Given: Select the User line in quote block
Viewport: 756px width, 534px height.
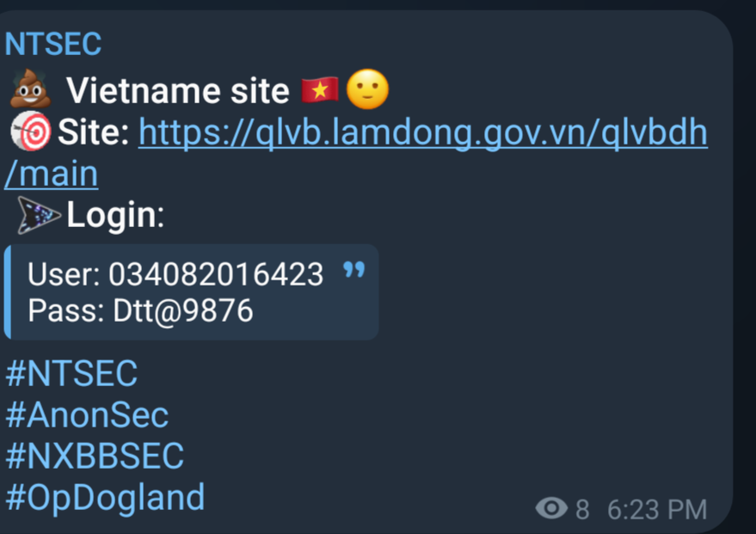Looking at the screenshot, I should coord(175,274).
